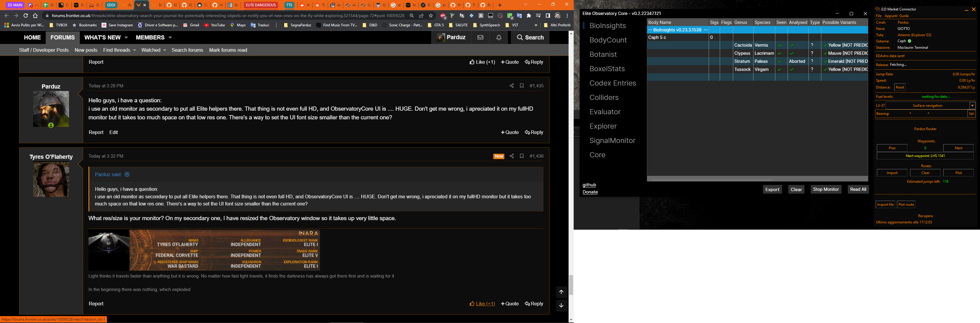The width and height of the screenshot is (980, 323).
Task: Share post #1,435 via share icon
Action: pyautogui.click(x=512, y=86)
